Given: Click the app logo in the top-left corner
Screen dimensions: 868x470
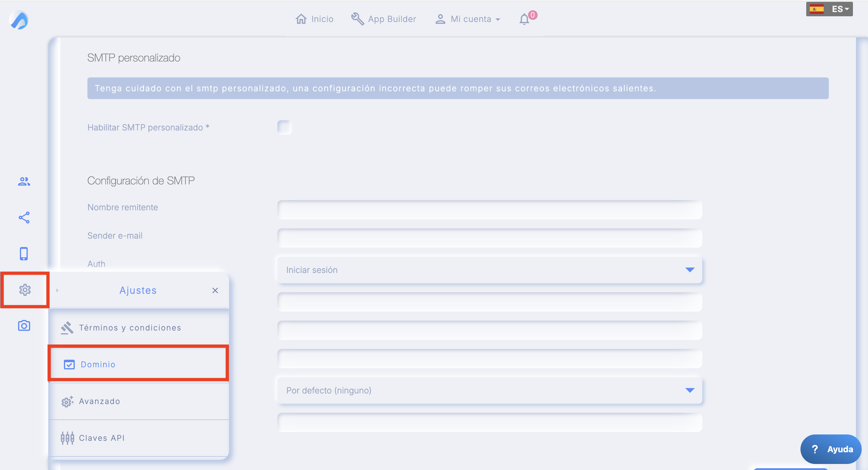Looking at the screenshot, I should 19,20.
